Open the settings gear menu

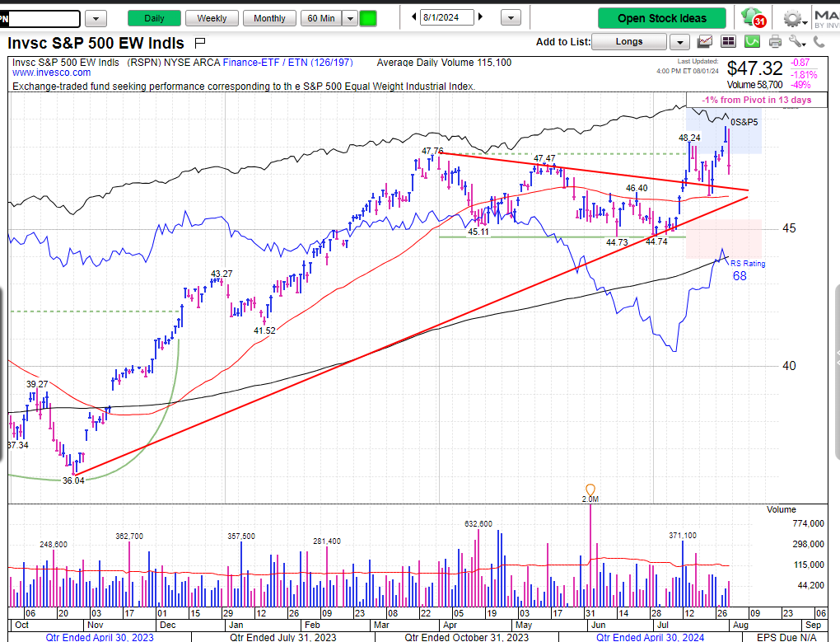tap(795, 19)
